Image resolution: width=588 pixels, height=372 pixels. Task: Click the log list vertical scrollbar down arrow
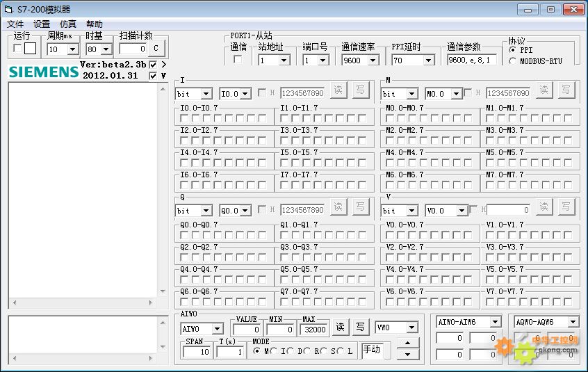(163, 291)
